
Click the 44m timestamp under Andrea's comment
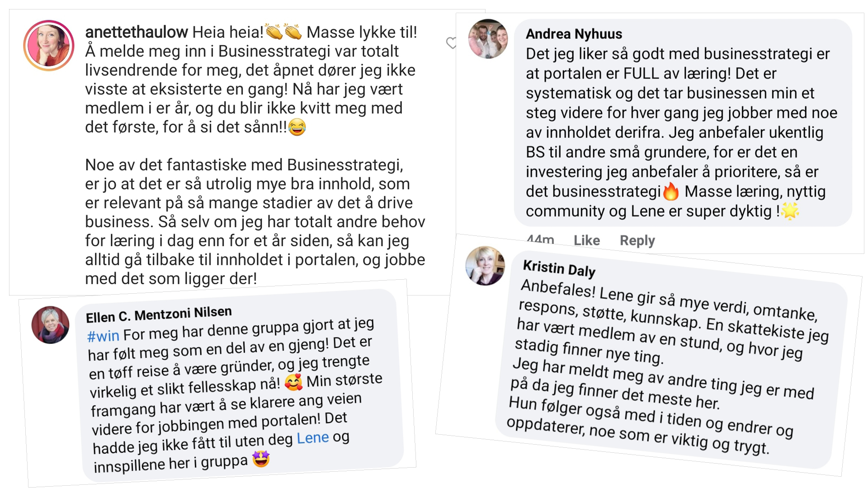540,239
